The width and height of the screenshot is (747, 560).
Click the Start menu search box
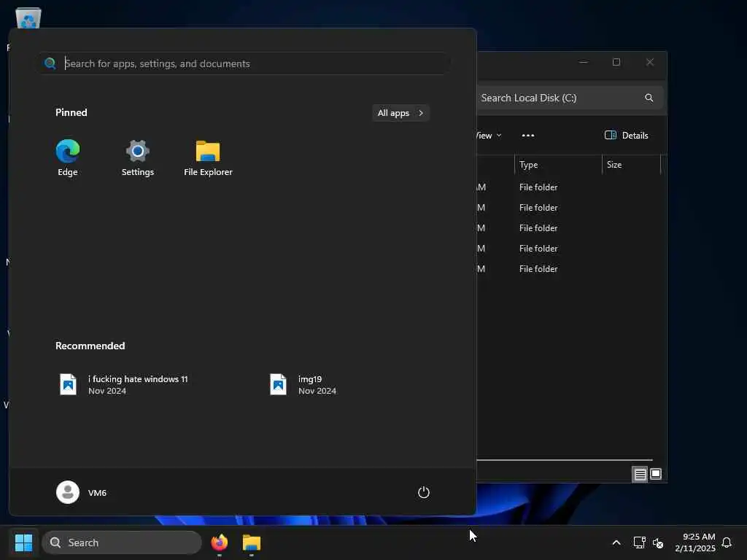[x=244, y=63]
